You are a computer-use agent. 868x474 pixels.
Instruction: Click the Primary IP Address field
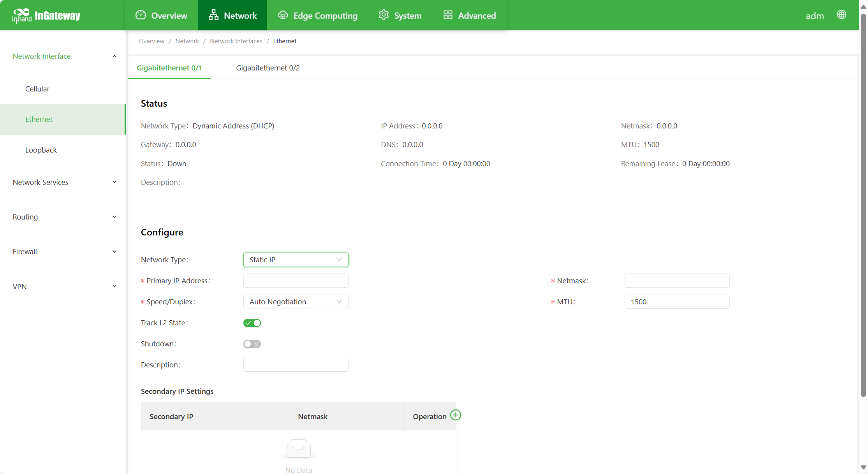296,281
